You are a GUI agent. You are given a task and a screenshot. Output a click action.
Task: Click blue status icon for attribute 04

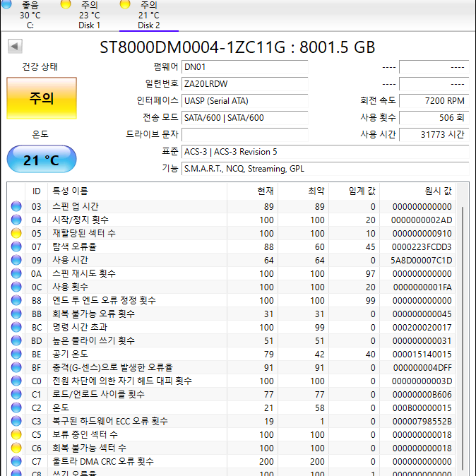(16, 220)
